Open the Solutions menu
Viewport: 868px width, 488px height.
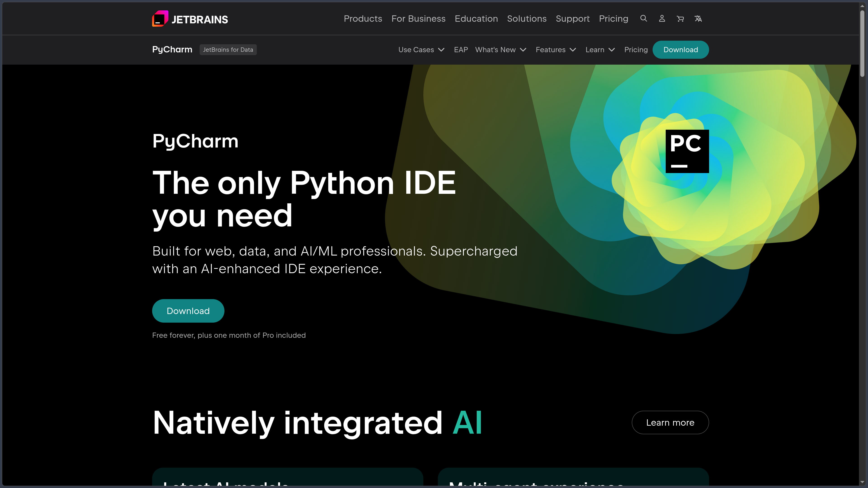527,19
